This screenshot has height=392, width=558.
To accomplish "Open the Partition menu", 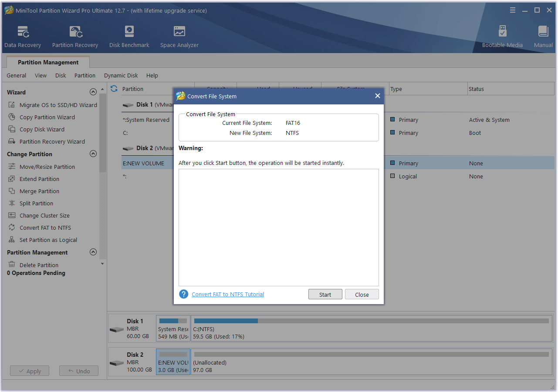I will coord(85,75).
